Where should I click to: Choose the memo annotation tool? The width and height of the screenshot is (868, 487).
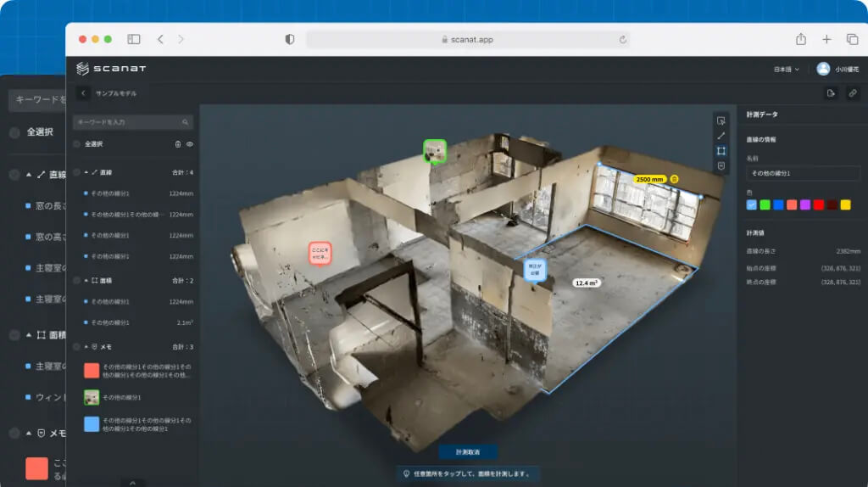click(x=721, y=166)
